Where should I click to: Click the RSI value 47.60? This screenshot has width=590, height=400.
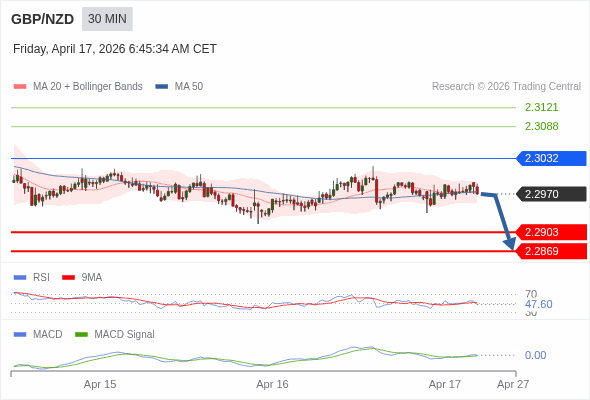(x=538, y=304)
